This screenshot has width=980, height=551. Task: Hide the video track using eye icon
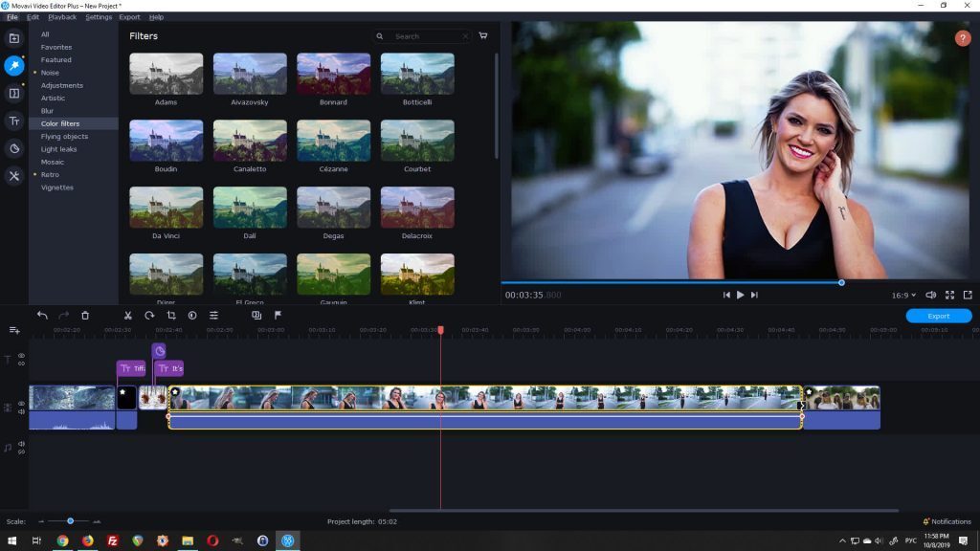[x=21, y=404]
